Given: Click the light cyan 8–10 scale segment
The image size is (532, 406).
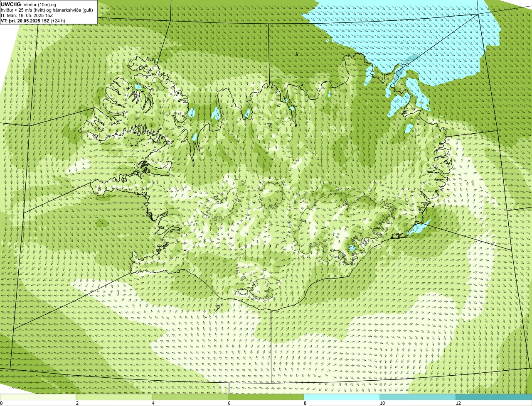Looking at the screenshot, I should pyautogui.click(x=342, y=397).
